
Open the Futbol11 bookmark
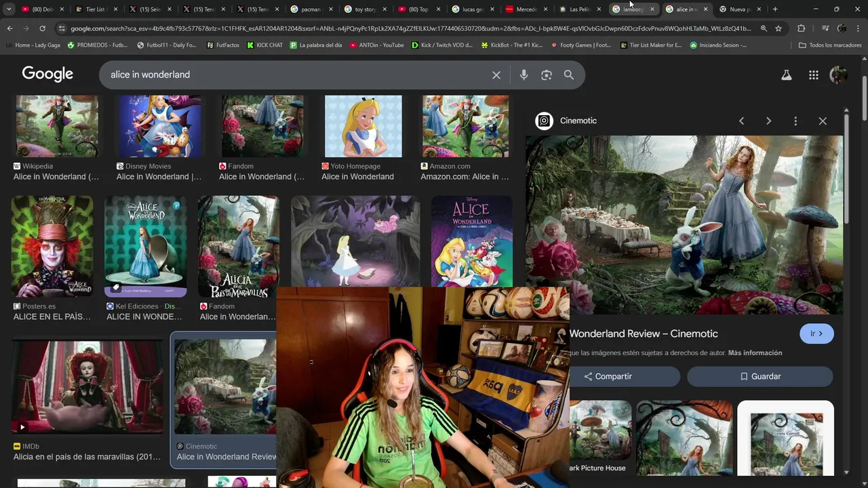[167, 45]
